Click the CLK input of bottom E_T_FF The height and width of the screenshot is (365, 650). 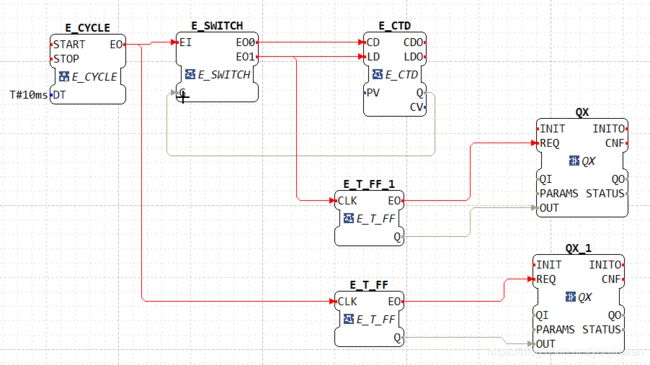coord(347,302)
